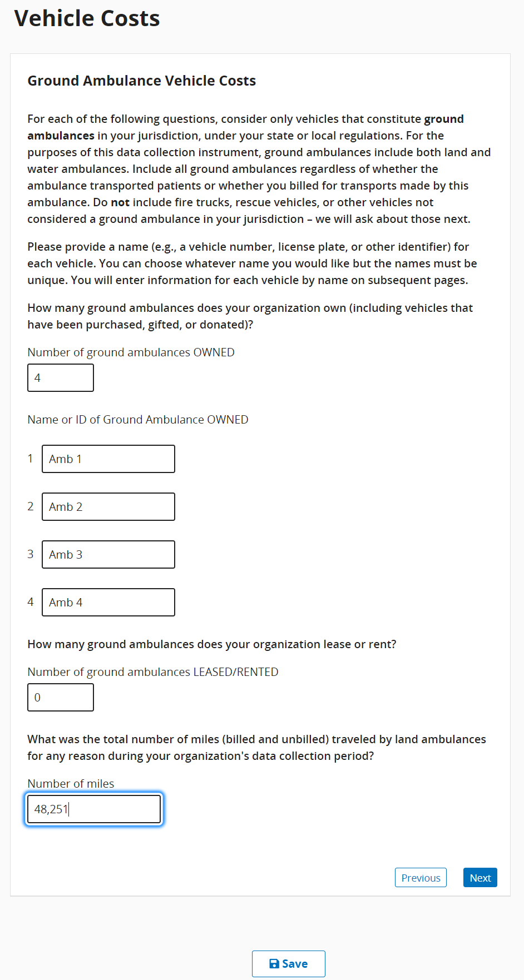
Task: Focus the LEASED/RENTED ambulances number field
Action: coord(61,698)
